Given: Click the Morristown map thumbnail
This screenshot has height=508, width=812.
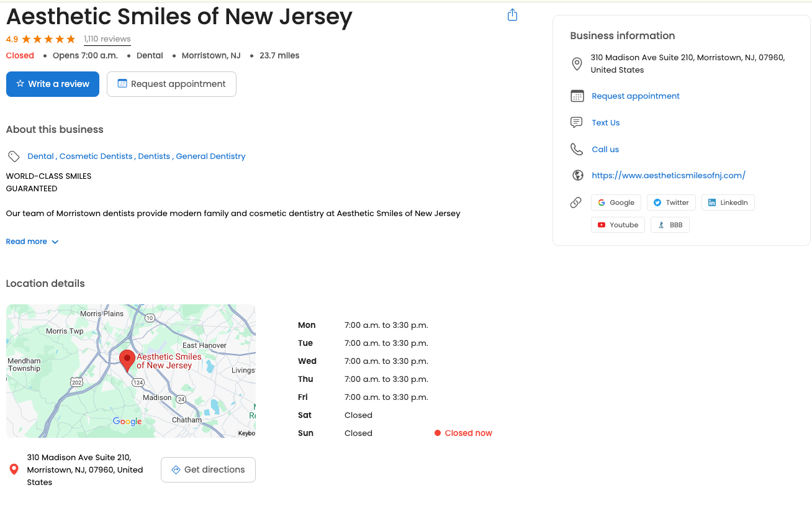Looking at the screenshot, I should click(x=131, y=371).
